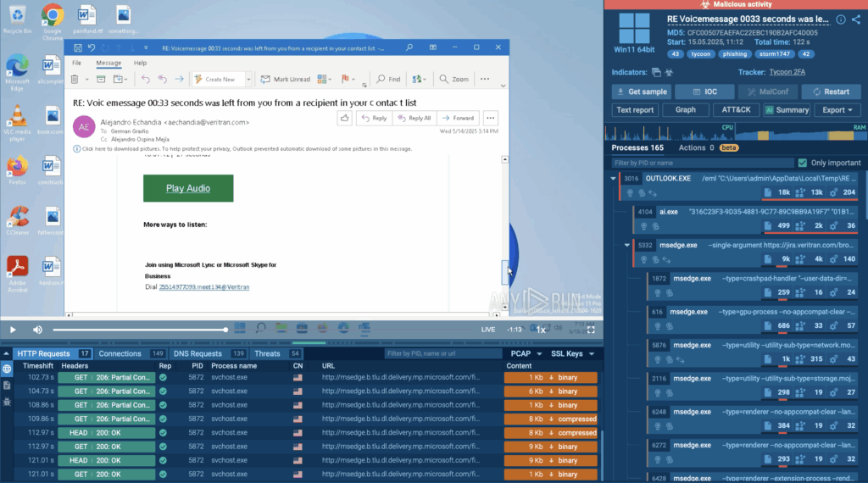Open the meet134@Veritran dial link
The height and width of the screenshot is (483, 868).
(x=204, y=287)
